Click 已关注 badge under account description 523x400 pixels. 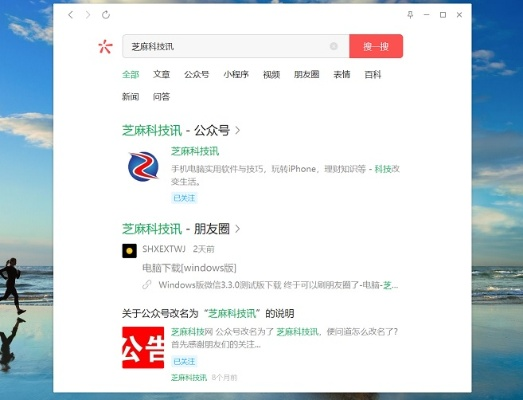coord(184,198)
